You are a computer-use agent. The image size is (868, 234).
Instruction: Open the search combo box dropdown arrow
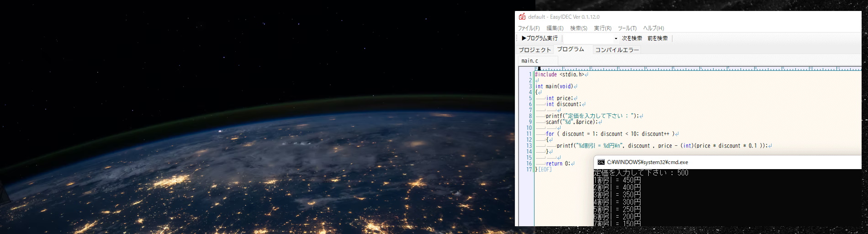615,39
